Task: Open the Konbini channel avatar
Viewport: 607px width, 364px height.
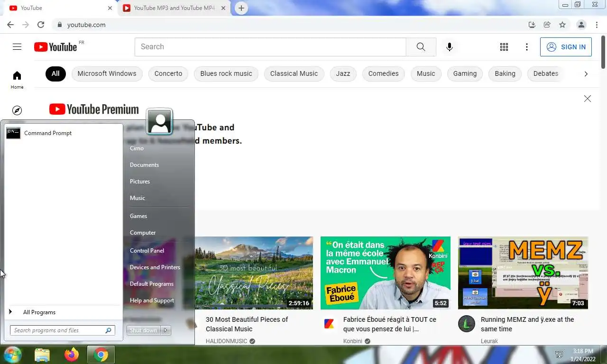Action: click(x=329, y=324)
